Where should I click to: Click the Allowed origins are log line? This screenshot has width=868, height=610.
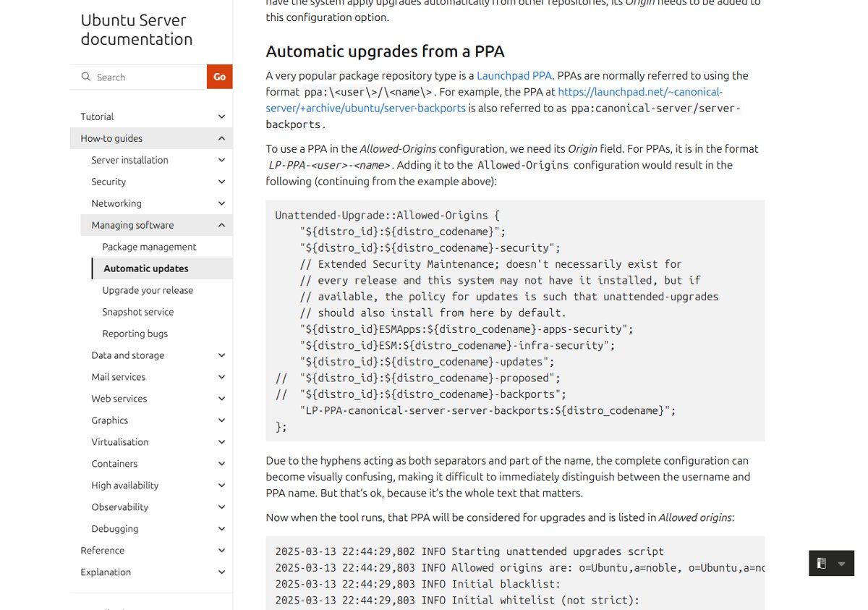pyautogui.click(x=519, y=568)
